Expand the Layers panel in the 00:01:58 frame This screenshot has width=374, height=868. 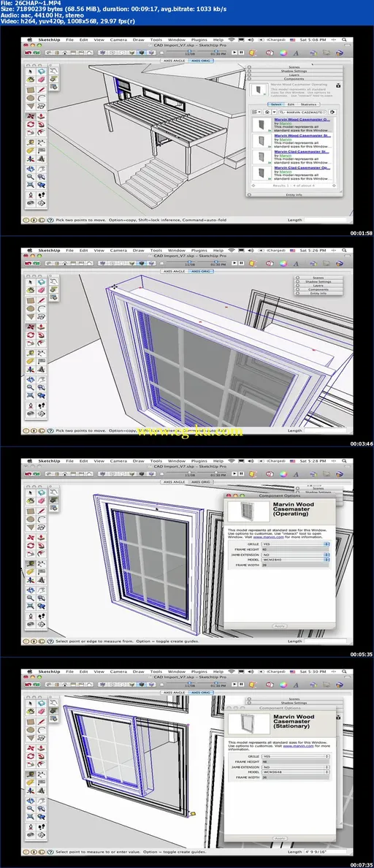coord(294,75)
